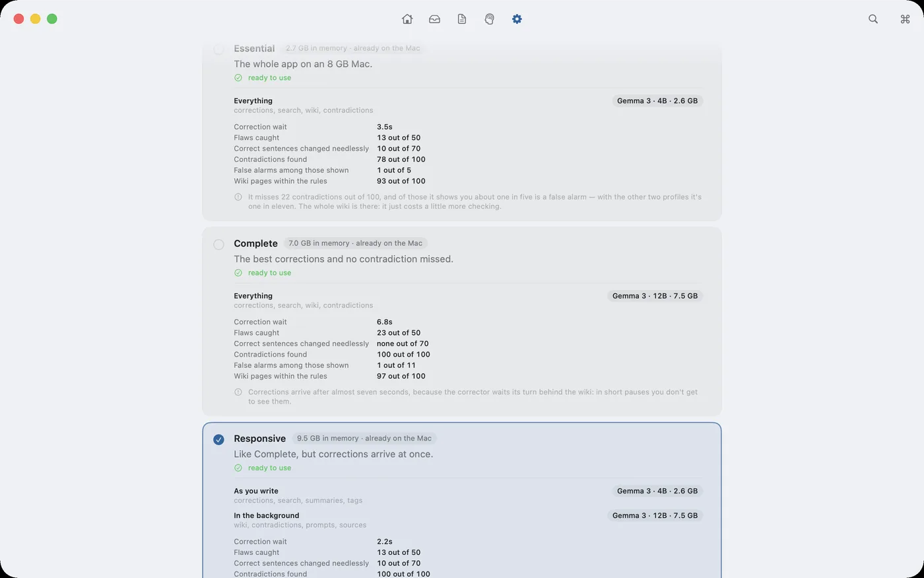Click the As you write model badge
The width and height of the screenshot is (924, 578).
pos(657,491)
